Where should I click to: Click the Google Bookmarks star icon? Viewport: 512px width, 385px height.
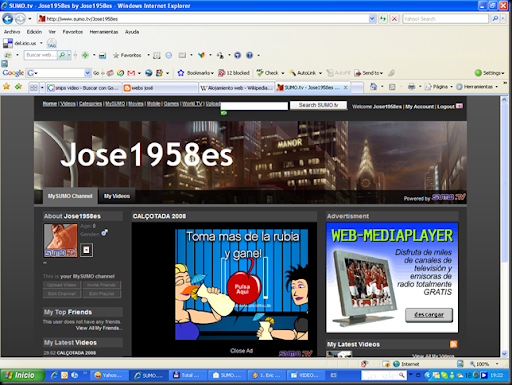coord(181,73)
